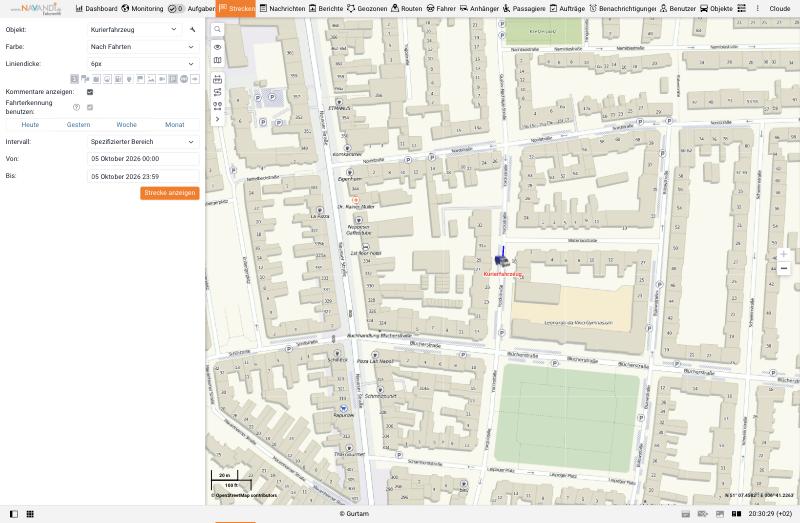This screenshot has height=523, width=800.
Task: Zoom out the map with minus button
Action: point(784,268)
